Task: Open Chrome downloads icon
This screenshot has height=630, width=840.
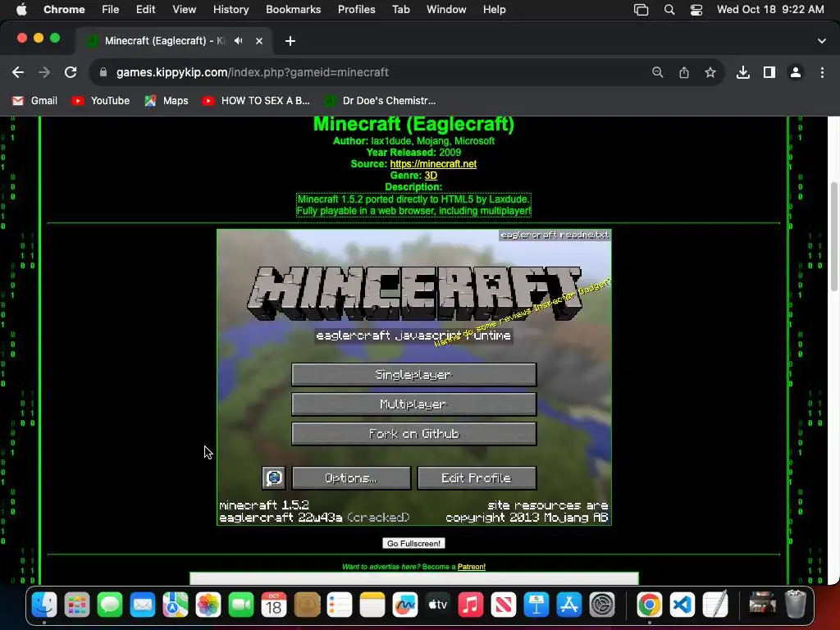Action: pyautogui.click(x=743, y=72)
